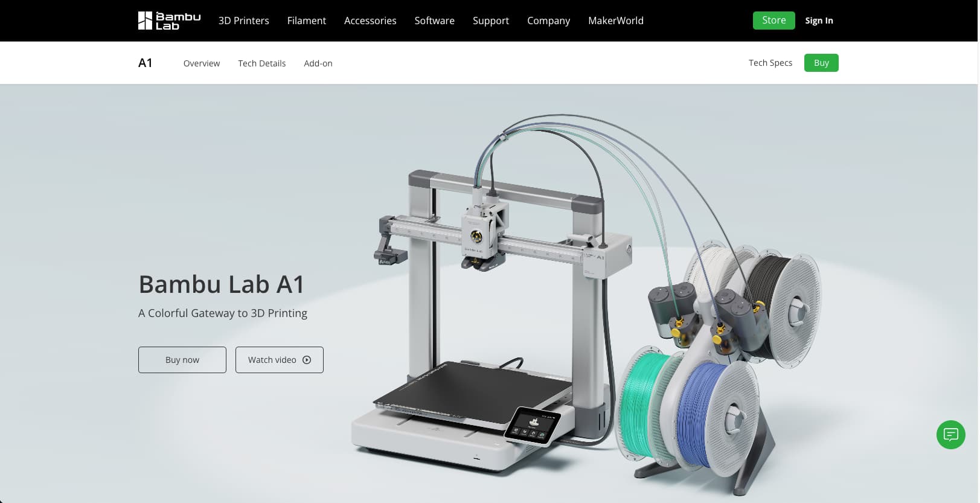Switch to the Add-on tab
The image size is (980, 503).
(318, 63)
